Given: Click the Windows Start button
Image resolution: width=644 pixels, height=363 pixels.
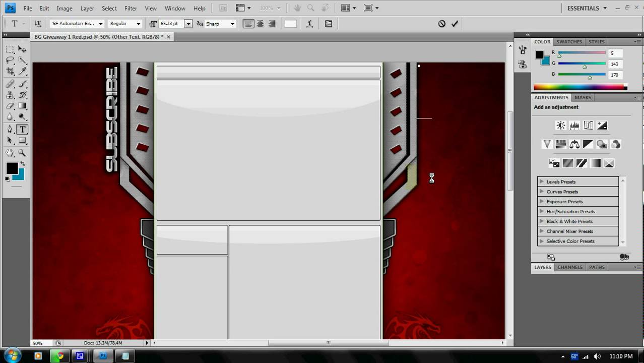Looking at the screenshot, I should tap(12, 355).
